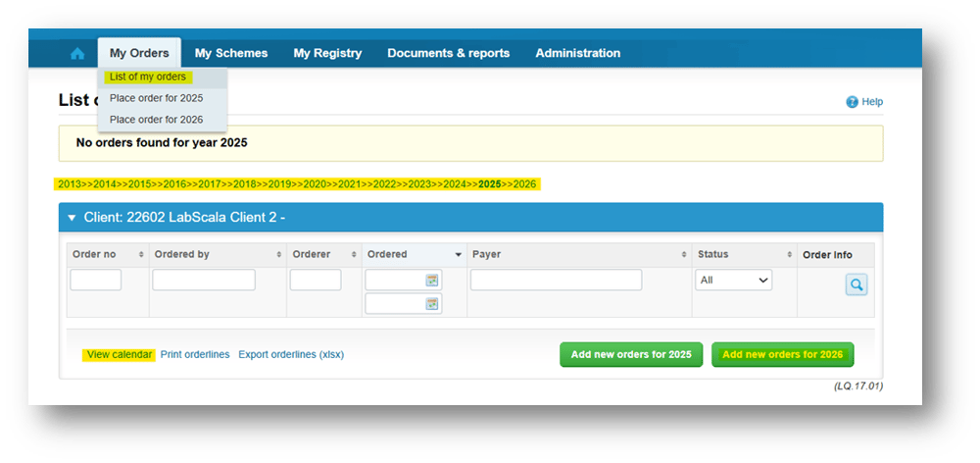This screenshot has width=980, height=463.
Task: Open the second Ordered date calendar picker
Action: [432, 304]
